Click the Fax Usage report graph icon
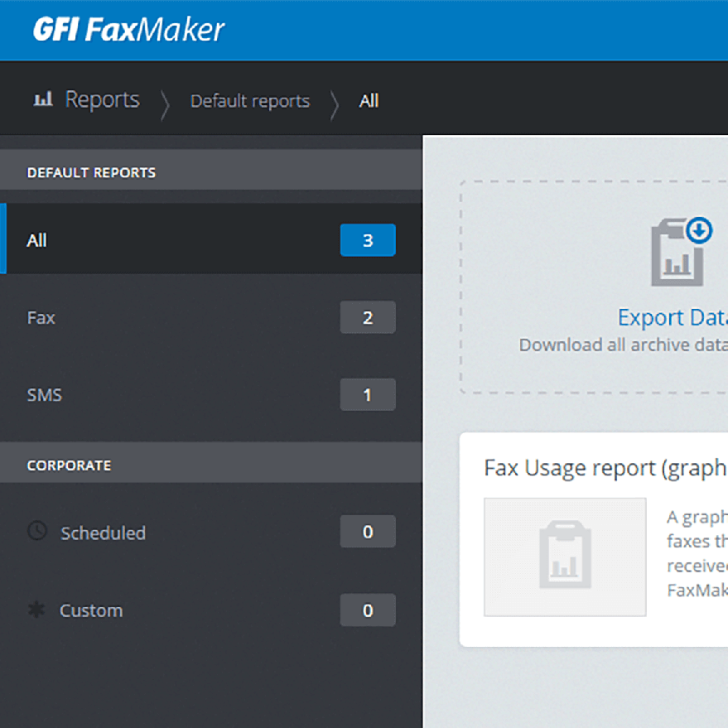Image resolution: width=728 pixels, height=728 pixels. pyautogui.click(x=564, y=557)
